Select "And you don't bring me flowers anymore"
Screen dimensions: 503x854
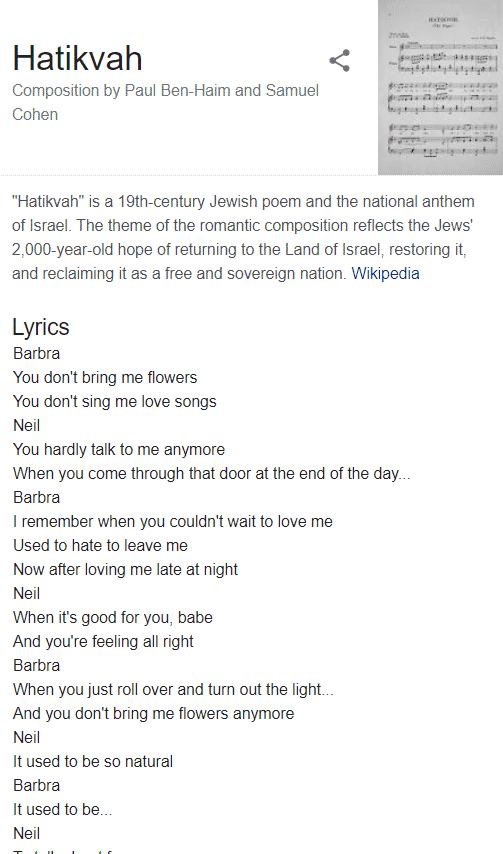click(x=154, y=713)
